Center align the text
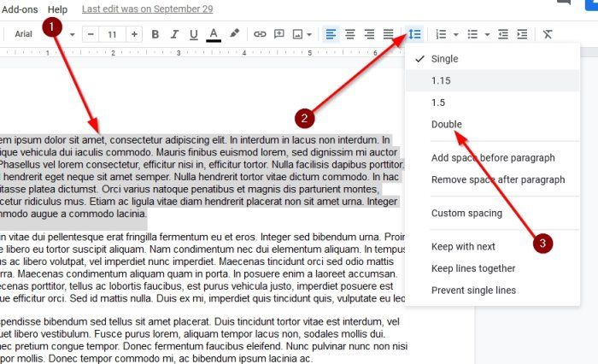 (x=350, y=34)
